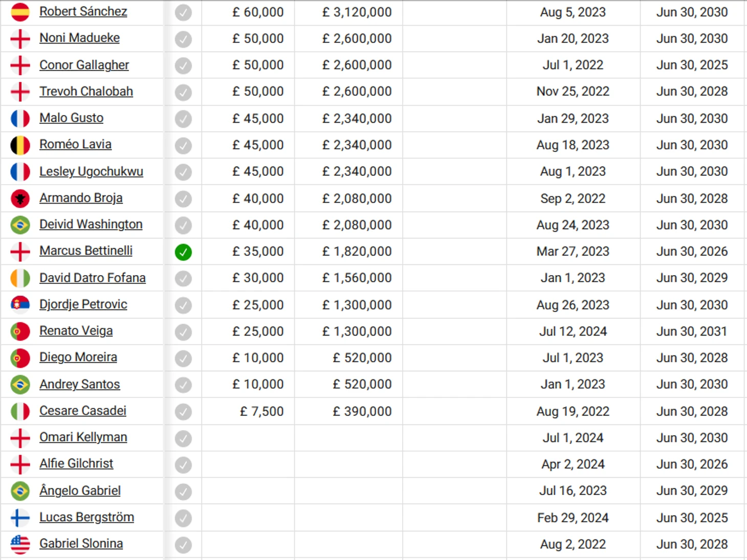
Task: Toggle the gray checkmark for Noni Madueke
Action: [183, 39]
